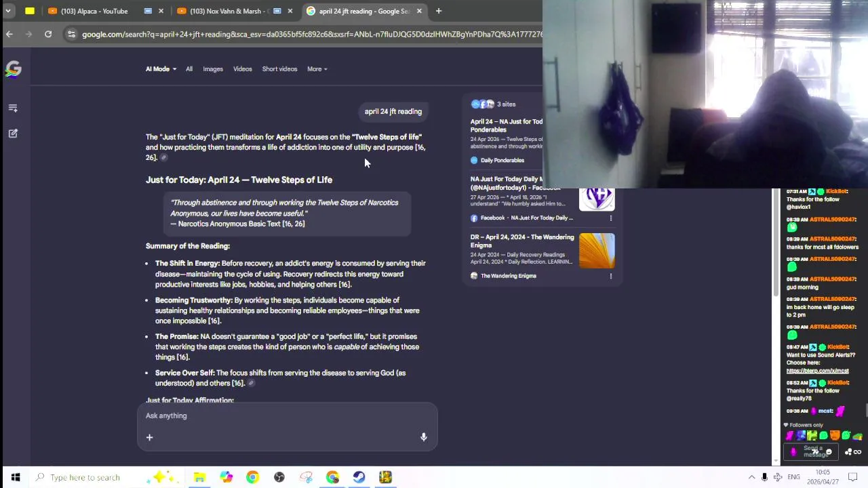Insert the orange face emote in chat
The height and width of the screenshot is (488, 868).
tap(835, 436)
